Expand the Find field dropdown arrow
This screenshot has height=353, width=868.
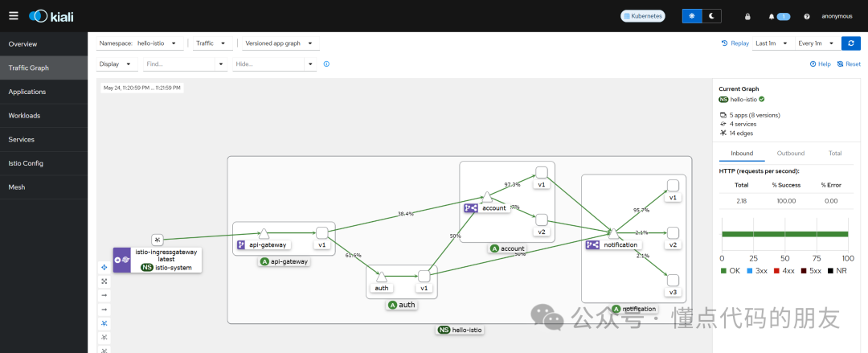(221, 64)
